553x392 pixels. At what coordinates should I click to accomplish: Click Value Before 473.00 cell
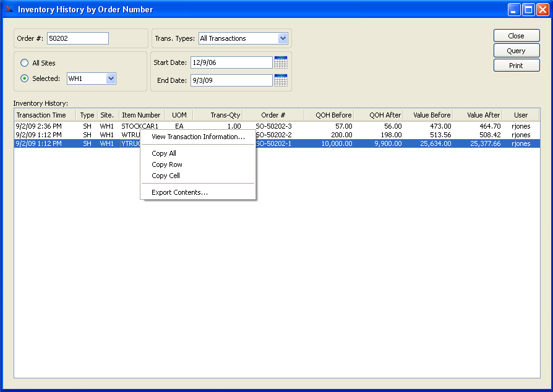click(440, 126)
